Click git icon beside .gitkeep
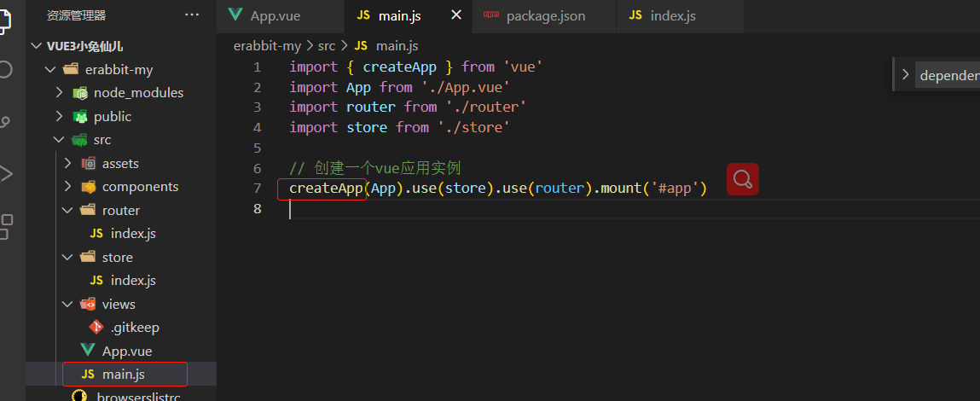Image resolution: width=980 pixels, height=401 pixels. [96, 327]
